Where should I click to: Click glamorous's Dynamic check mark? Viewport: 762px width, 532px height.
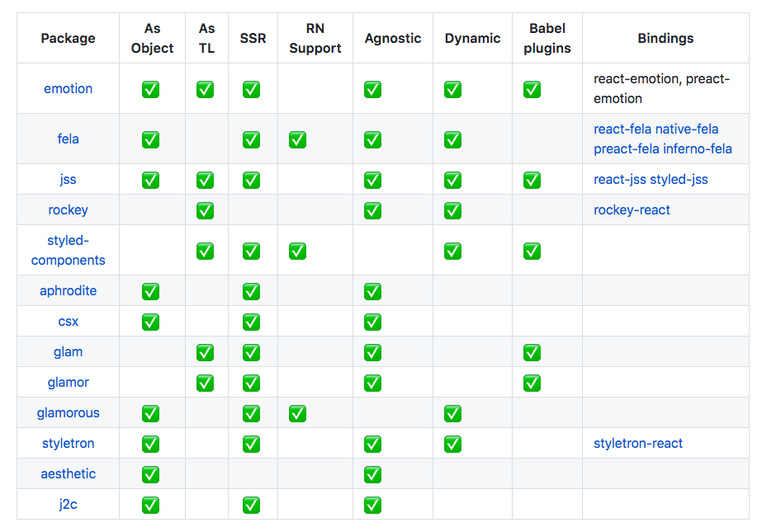click(452, 413)
